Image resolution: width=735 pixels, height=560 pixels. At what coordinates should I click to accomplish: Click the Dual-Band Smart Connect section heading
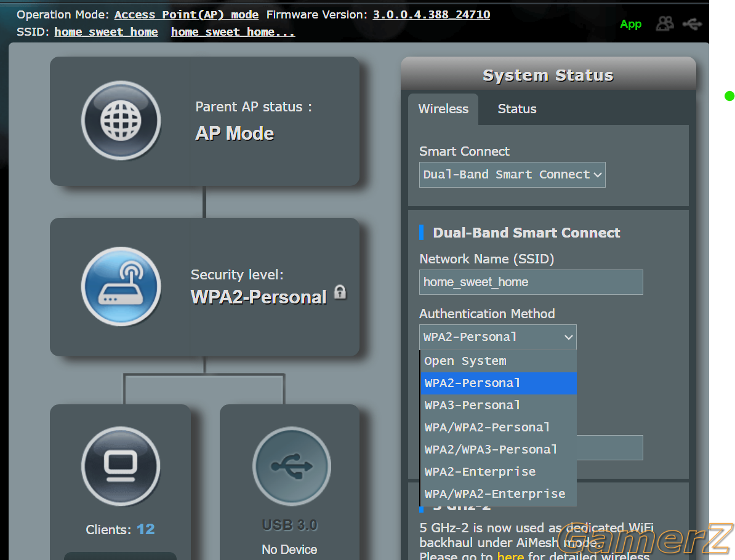pyautogui.click(x=526, y=233)
